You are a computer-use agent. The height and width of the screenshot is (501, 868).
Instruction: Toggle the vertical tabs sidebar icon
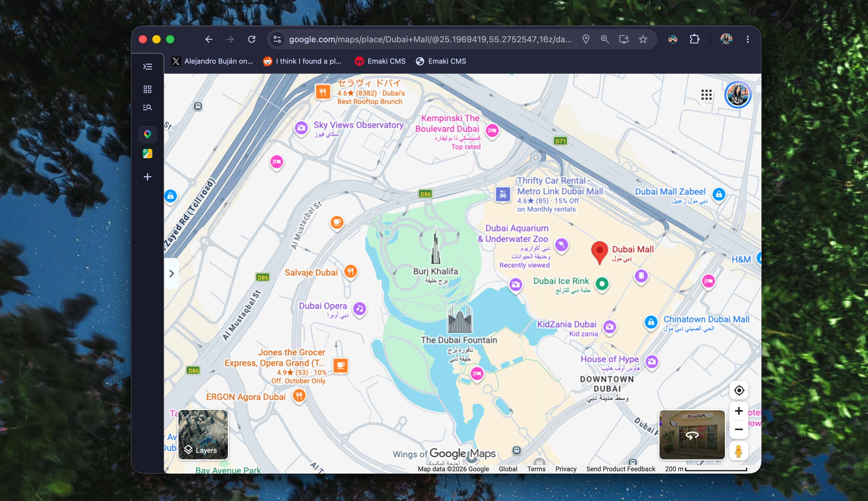[x=148, y=66]
